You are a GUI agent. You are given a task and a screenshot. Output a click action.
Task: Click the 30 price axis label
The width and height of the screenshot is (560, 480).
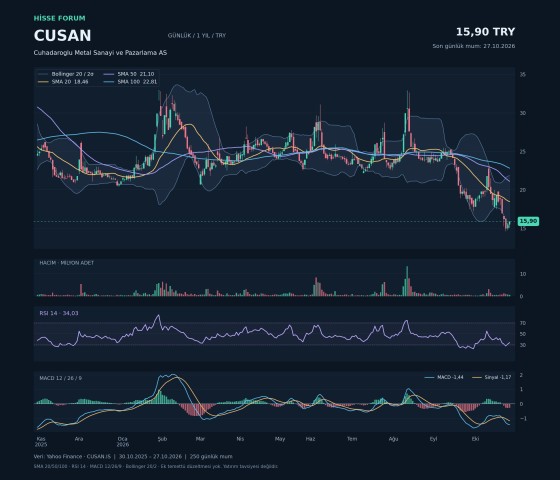pyautogui.click(x=522, y=113)
